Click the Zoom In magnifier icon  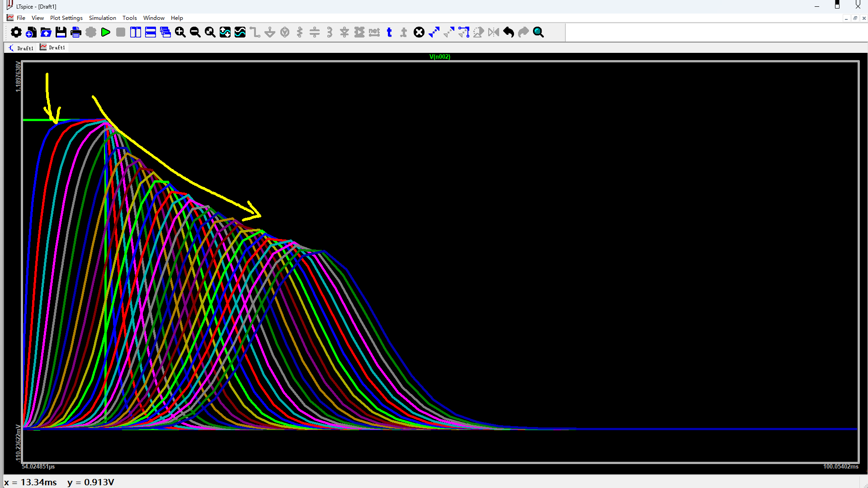(180, 32)
